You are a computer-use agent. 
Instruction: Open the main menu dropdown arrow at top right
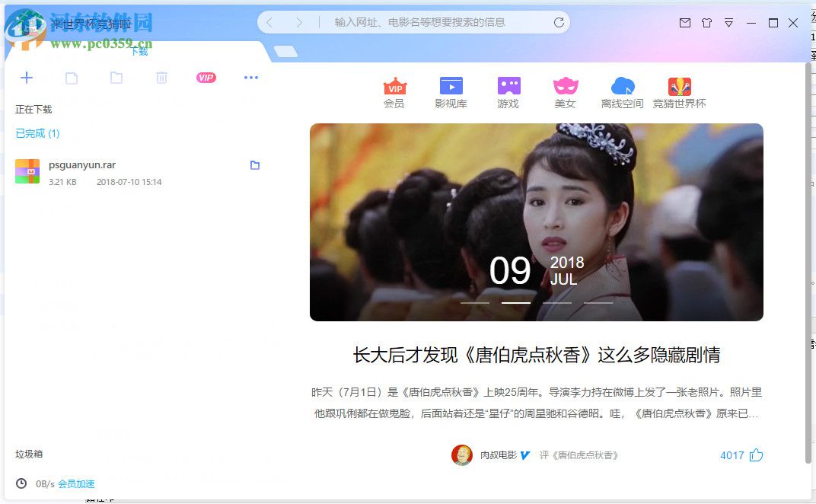coord(728,23)
